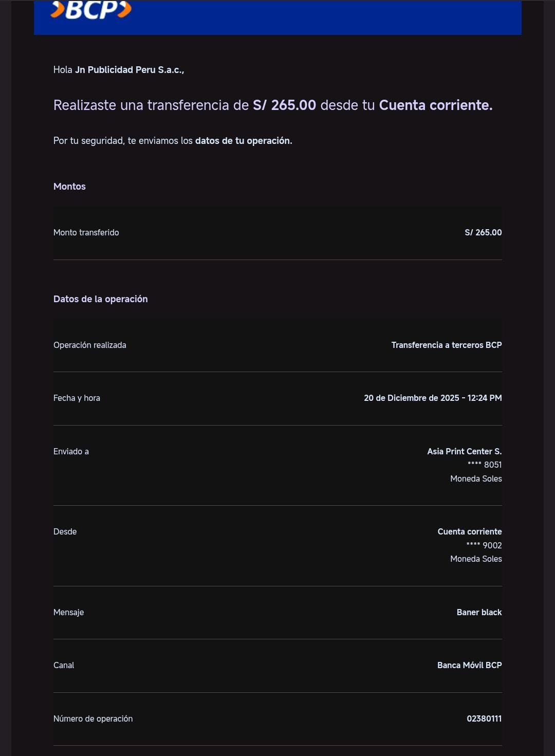The image size is (555, 756).
Task: Click the Número de operación label
Action: [x=93, y=719]
